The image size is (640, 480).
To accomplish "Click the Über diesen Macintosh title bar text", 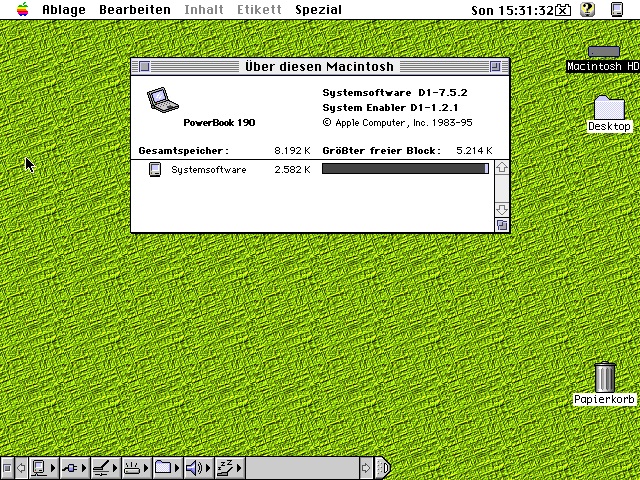I will click(x=319, y=66).
